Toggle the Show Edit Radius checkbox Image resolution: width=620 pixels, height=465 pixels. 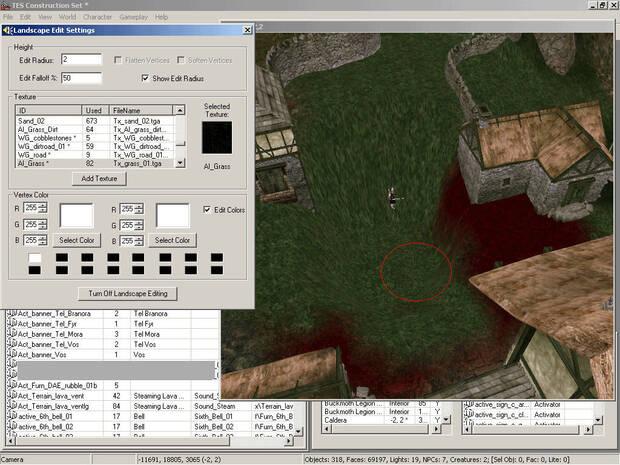coord(145,76)
